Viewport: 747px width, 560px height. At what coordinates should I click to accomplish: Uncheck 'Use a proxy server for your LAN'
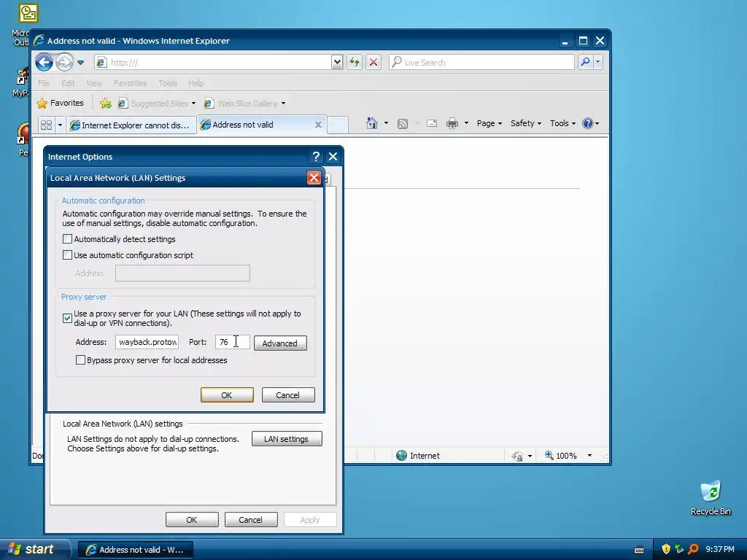(x=67, y=318)
